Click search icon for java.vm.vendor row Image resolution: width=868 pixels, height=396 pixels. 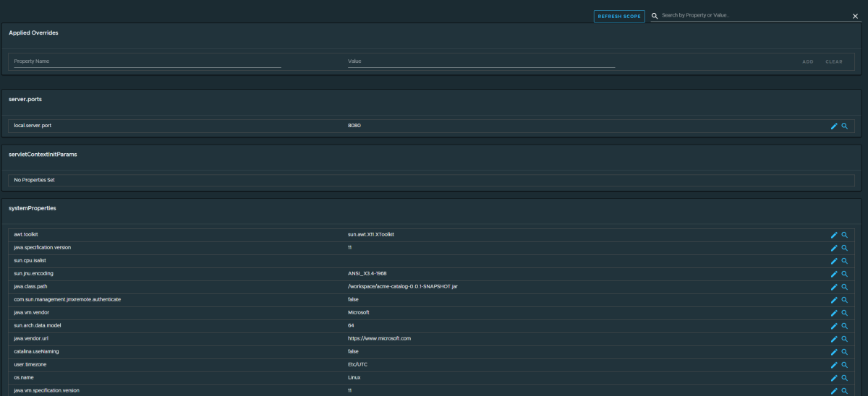pyautogui.click(x=844, y=313)
